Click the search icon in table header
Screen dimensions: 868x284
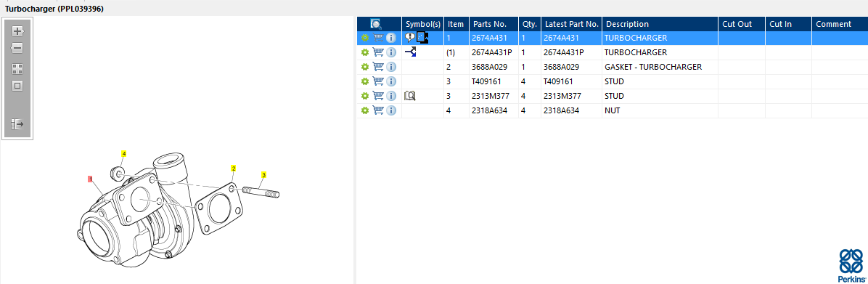coord(377,24)
